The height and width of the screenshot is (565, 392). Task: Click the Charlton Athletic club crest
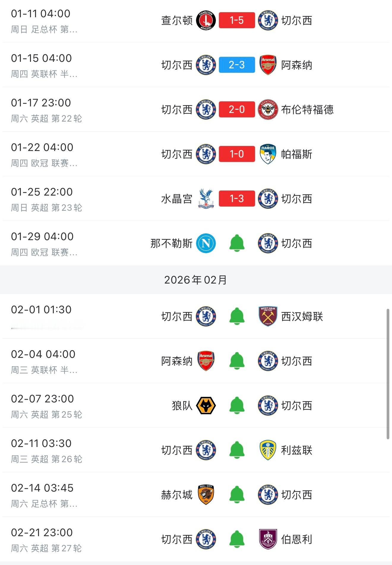[x=206, y=21]
